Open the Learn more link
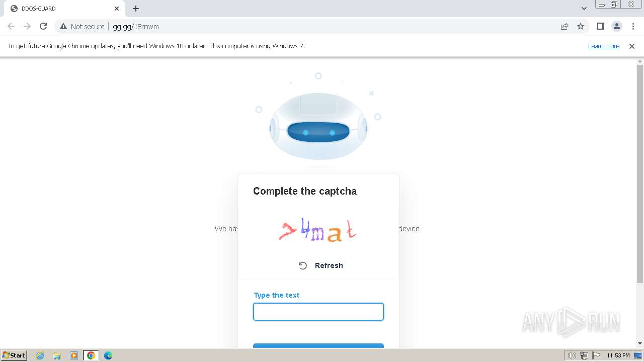 tap(604, 46)
